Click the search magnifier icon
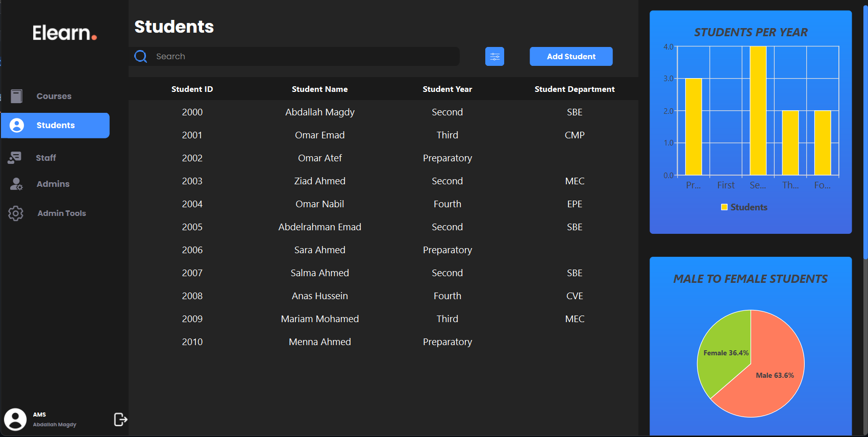The image size is (868, 437). [141, 57]
